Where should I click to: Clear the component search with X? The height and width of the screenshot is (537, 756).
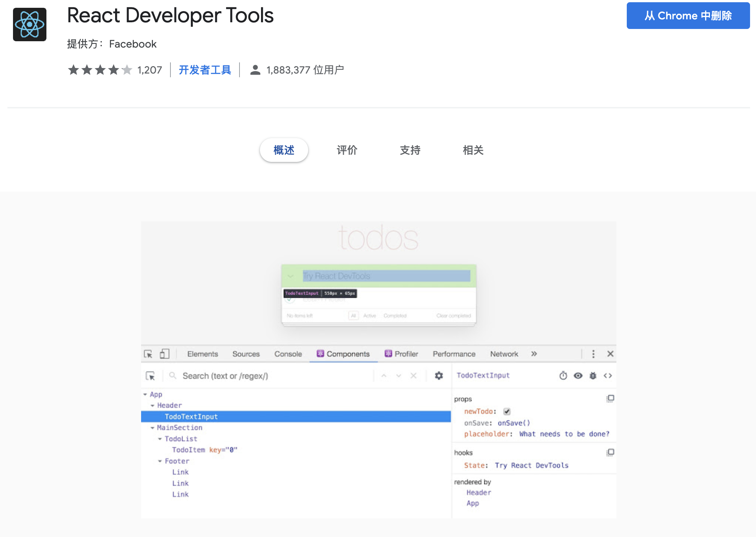413,376
